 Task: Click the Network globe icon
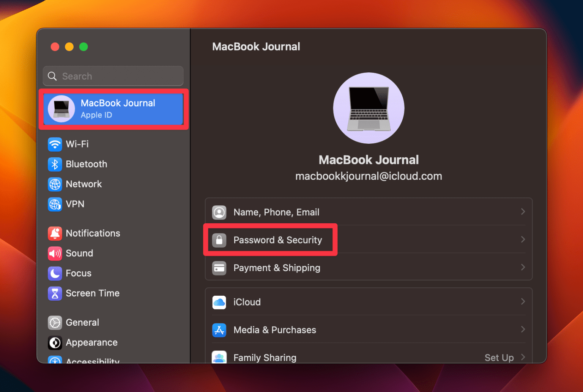(55, 184)
